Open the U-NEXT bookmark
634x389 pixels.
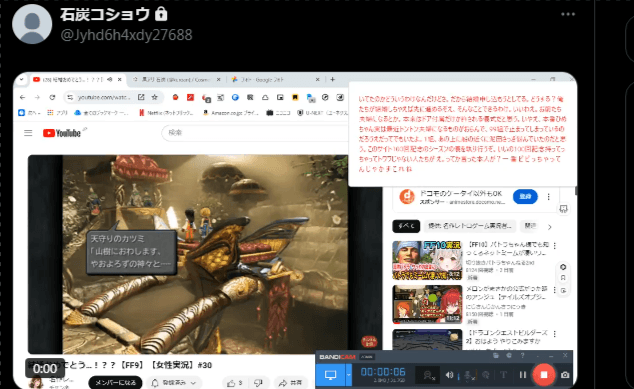click(x=322, y=113)
